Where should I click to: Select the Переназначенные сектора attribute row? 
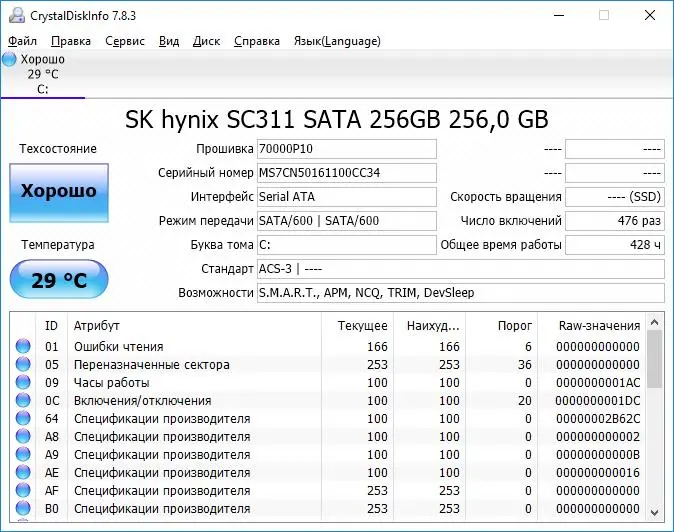pos(328,364)
